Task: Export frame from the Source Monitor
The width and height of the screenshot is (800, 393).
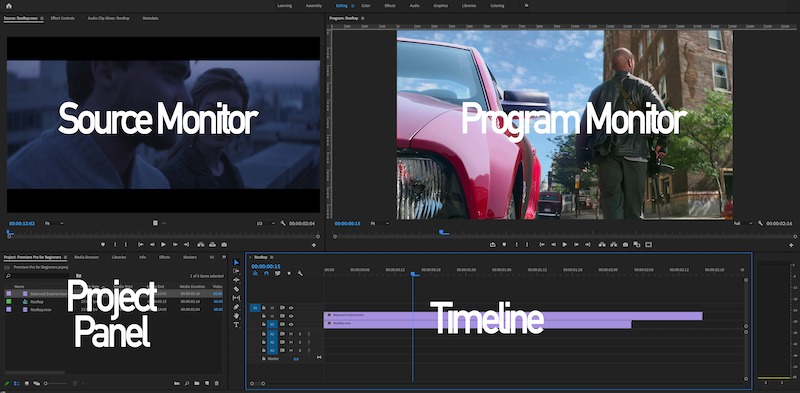Action: pyautogui.click(x=223, y=244)
